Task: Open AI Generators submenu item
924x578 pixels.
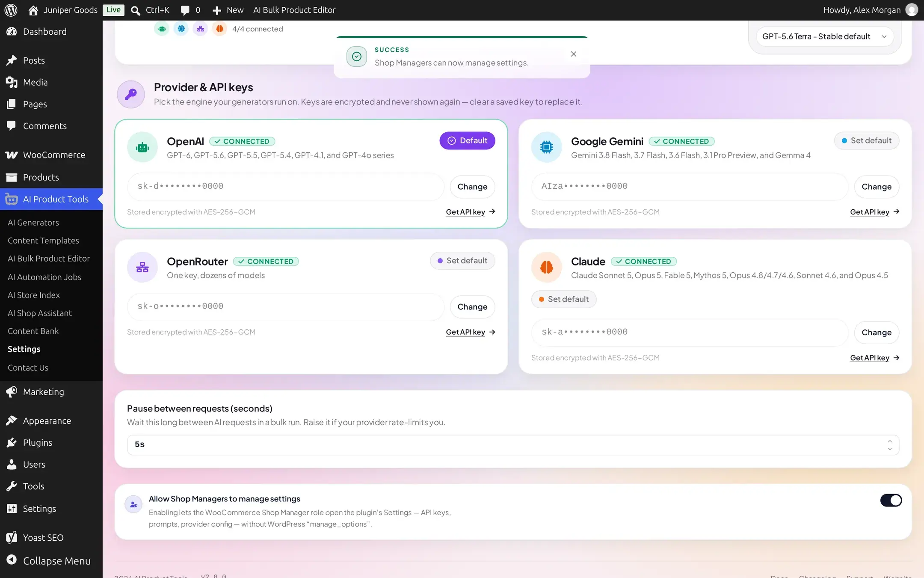Action: (x=33, y=223)
